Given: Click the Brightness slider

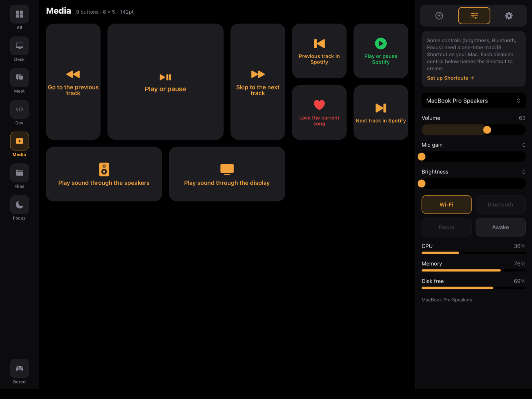Looking at the screenshot, I should (x=473, y=183).
